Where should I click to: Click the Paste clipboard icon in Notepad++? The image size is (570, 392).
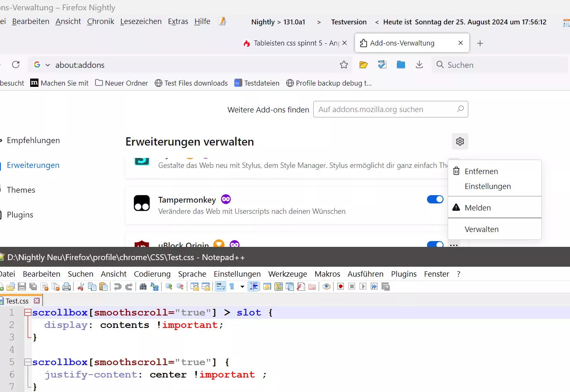[x=103, y=287]
